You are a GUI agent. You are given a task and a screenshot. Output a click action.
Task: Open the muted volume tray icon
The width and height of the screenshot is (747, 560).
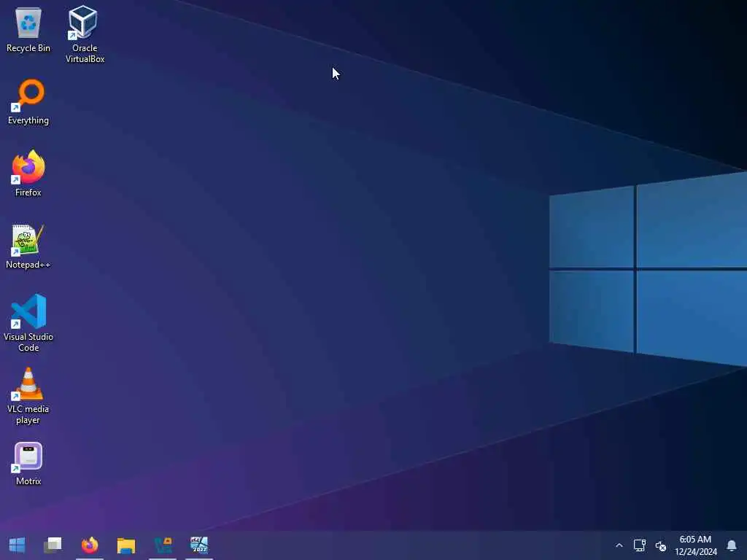(x=660, y=545)
